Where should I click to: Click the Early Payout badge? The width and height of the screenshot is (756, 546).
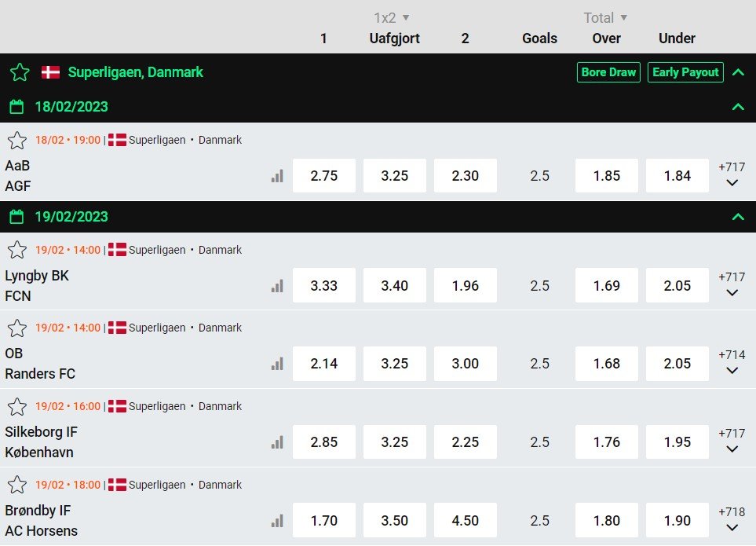(x=685, y=72)
